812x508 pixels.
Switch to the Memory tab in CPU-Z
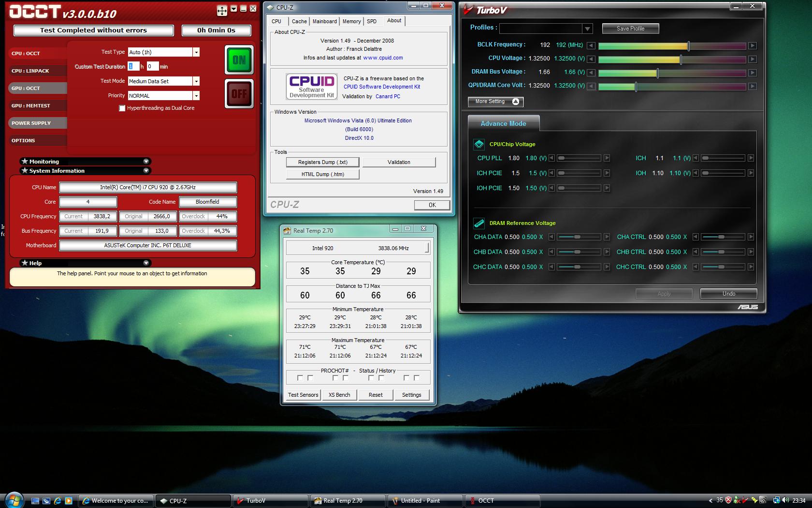coord(351,21)
